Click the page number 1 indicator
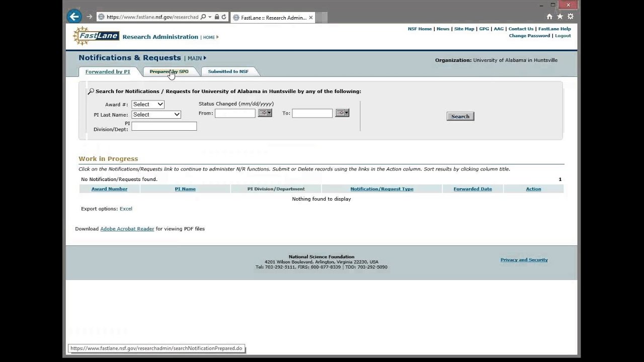This screenshot has width=644, height=362. tap(560, 179)
